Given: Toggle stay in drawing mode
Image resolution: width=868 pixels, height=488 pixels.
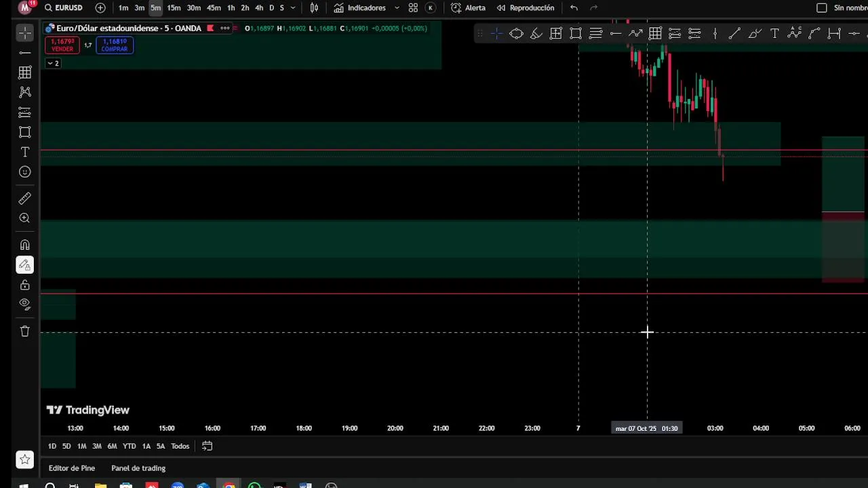Looking at the screenshot, I should [x=25, y=265].
